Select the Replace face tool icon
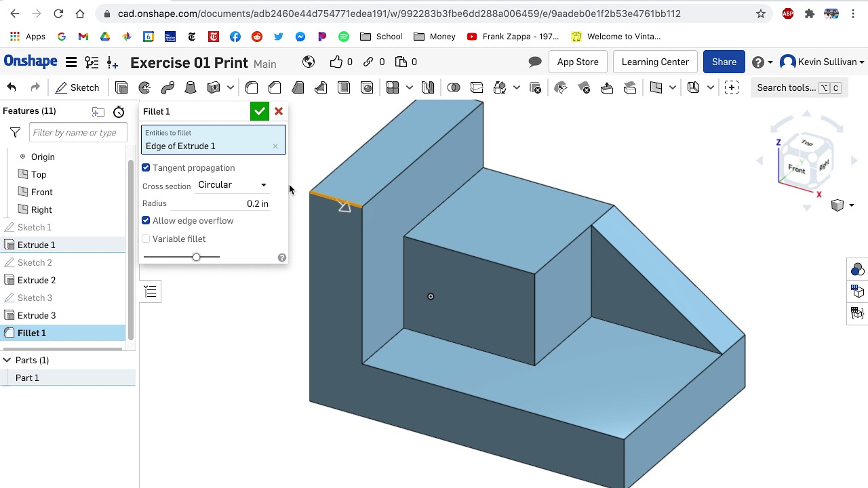Screen dimensions: 868x488 630,87
